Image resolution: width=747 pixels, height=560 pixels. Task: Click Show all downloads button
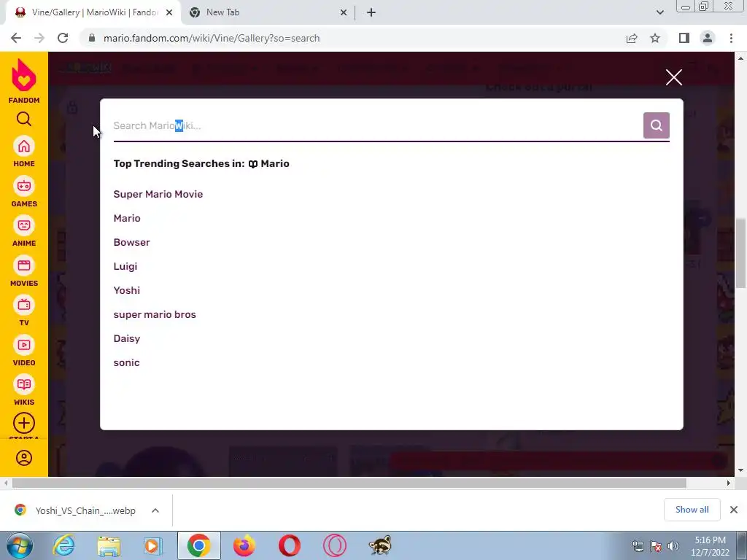(x=692, y=510)
